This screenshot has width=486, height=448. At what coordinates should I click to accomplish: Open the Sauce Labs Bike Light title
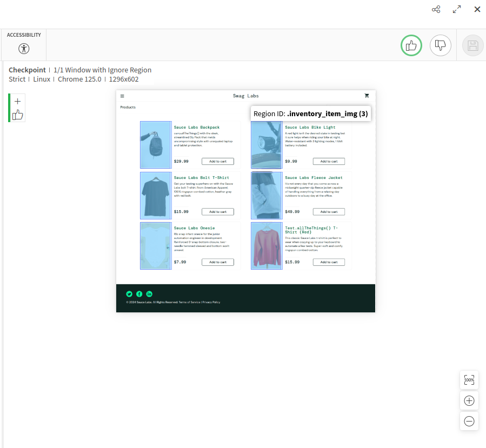click(x=310, y=128)
